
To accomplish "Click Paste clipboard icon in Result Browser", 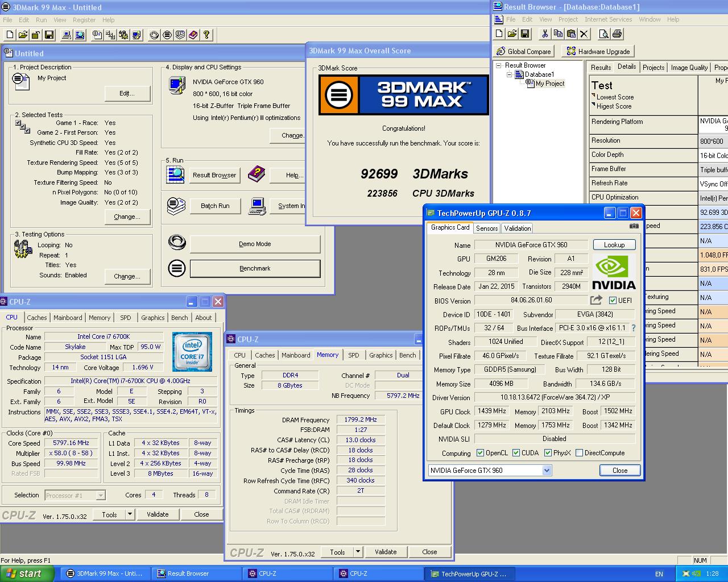I will point(571,34).
